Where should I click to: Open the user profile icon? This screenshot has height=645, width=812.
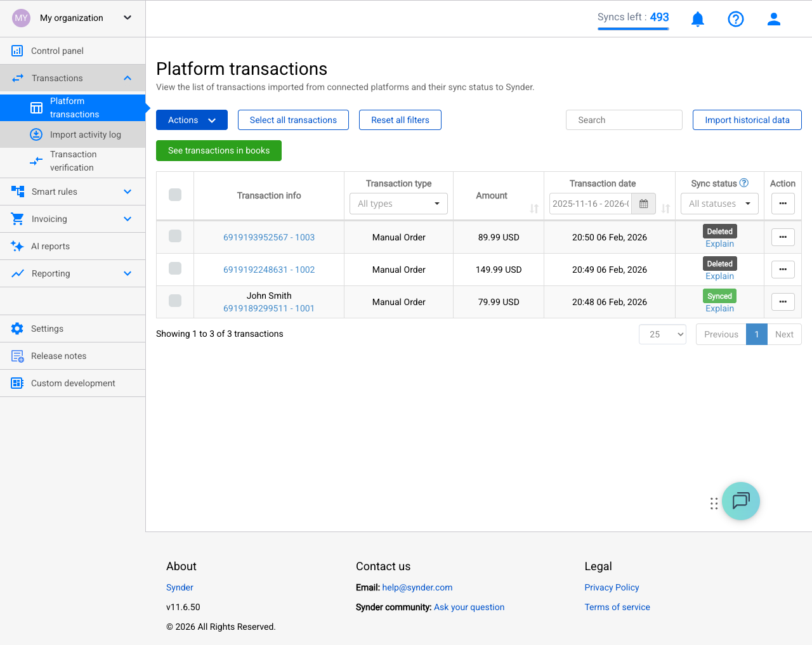coord(773,19)
